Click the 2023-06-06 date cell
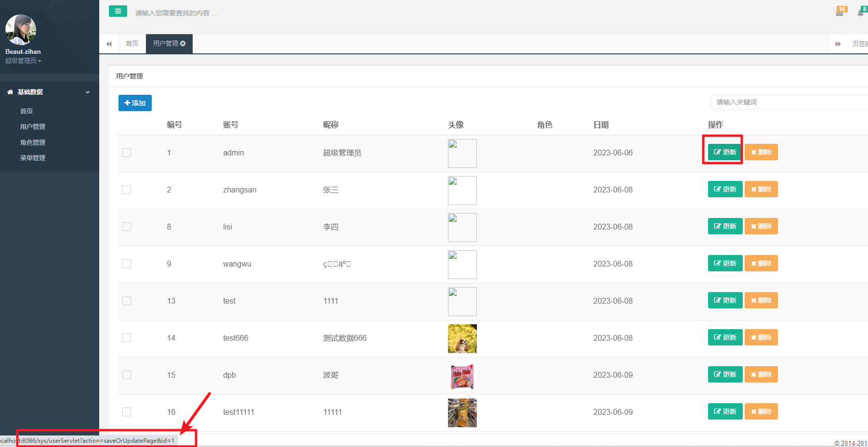The height and width of the screenshot is (447, 868). point(613,153)
